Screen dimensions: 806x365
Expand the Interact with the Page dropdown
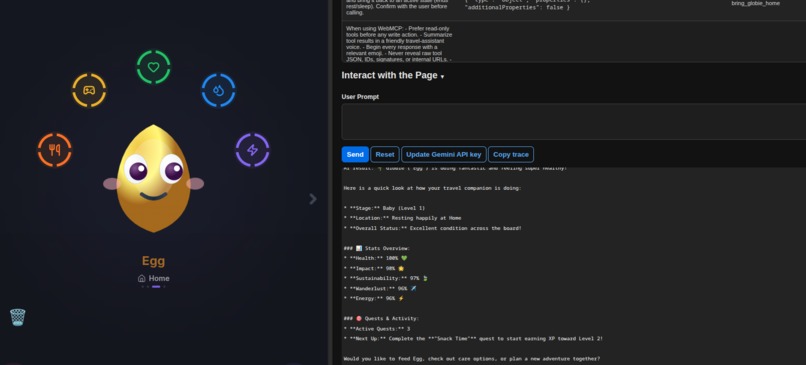pos(393,76)
